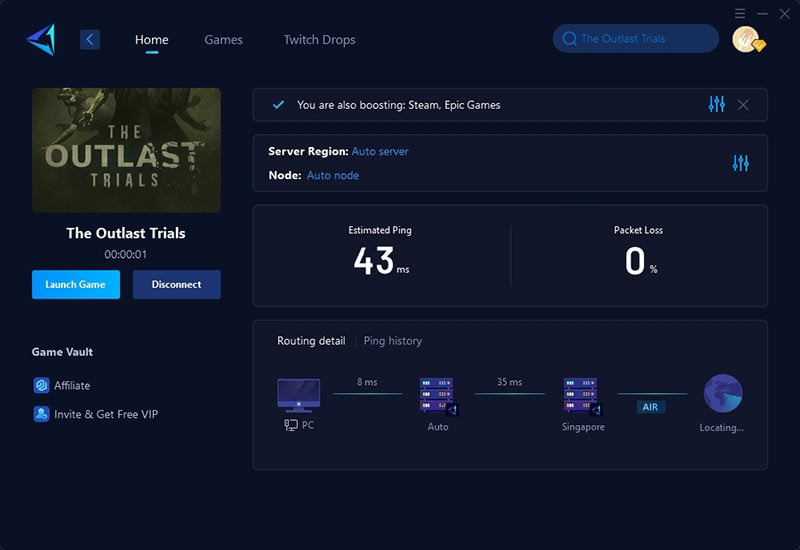Viewport: 800px width, 550px height.
Task: Click The Outlast Trials game title
Action: pos(126,233)
